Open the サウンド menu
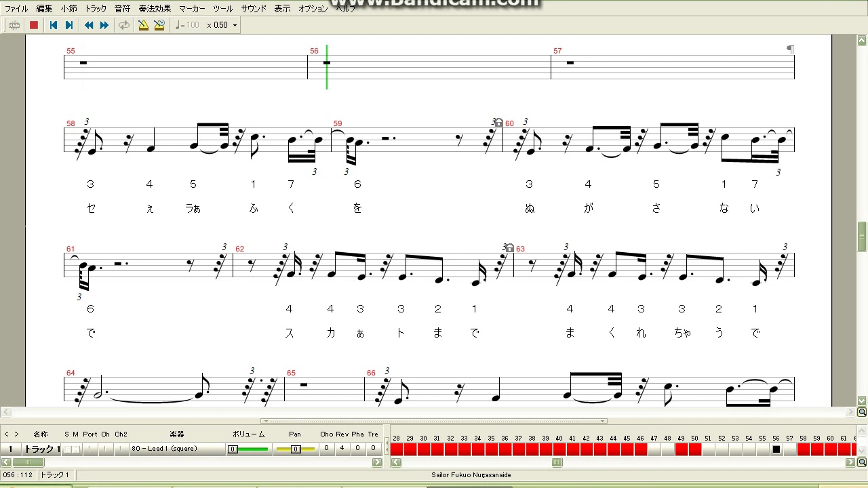This screenshot has width=868, height=488. [x=254, y=9]
